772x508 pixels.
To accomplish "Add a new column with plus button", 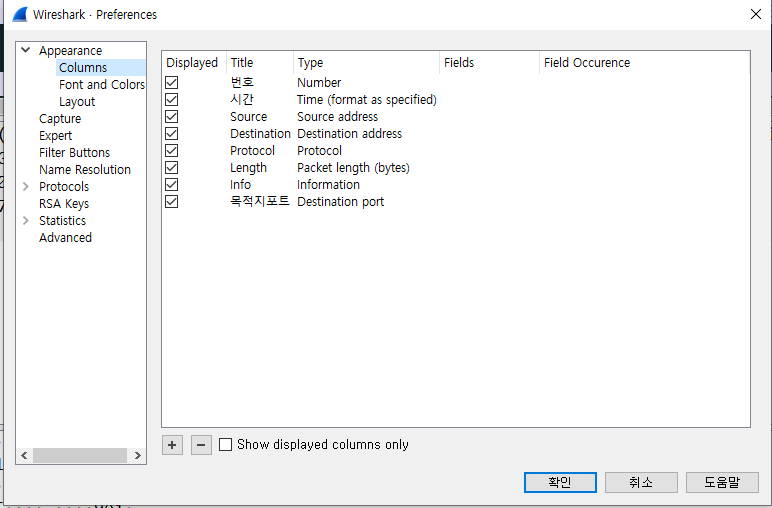I will [172, 445].
